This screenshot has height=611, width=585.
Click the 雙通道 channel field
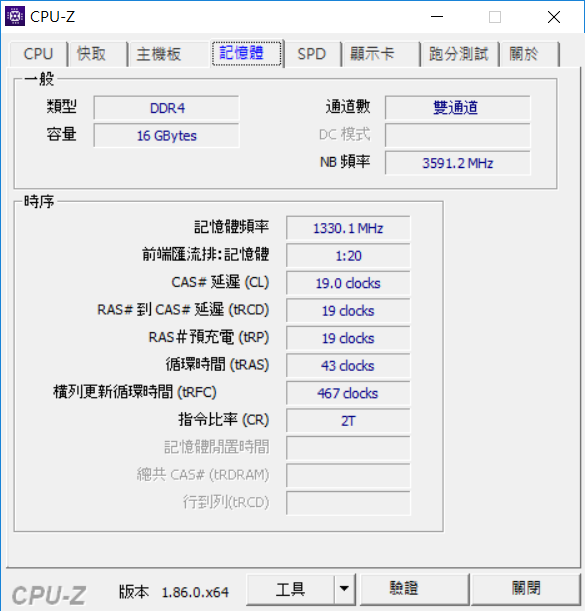pyautogui.click(x=458, y=108)
